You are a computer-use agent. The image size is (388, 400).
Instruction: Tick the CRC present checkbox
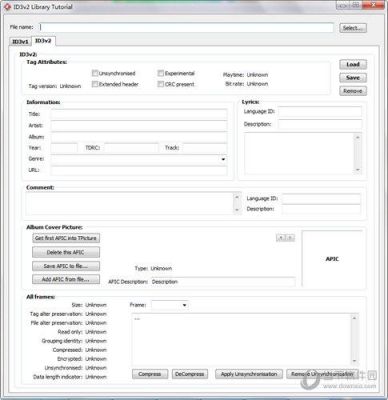click(161, 84)
